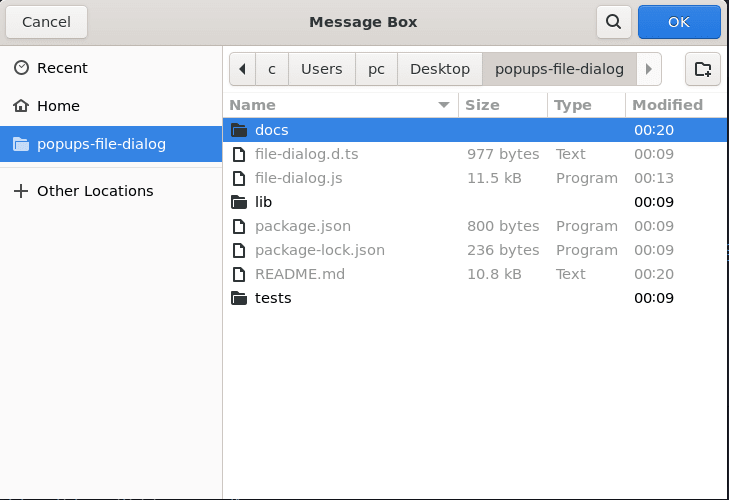Sort by the Type column header

(x=586, y=105)
